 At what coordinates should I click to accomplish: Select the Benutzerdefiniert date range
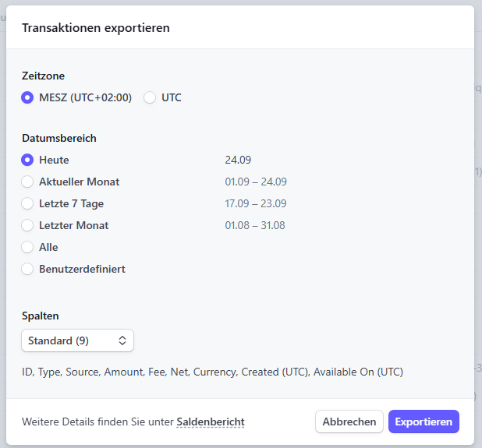click(28, 269)
